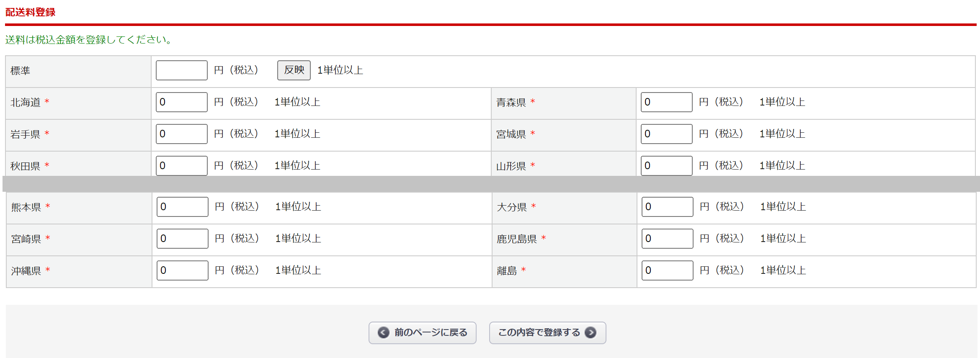Click the 反映 apply button
Screen dimensions: 980x358
(294, 70)
